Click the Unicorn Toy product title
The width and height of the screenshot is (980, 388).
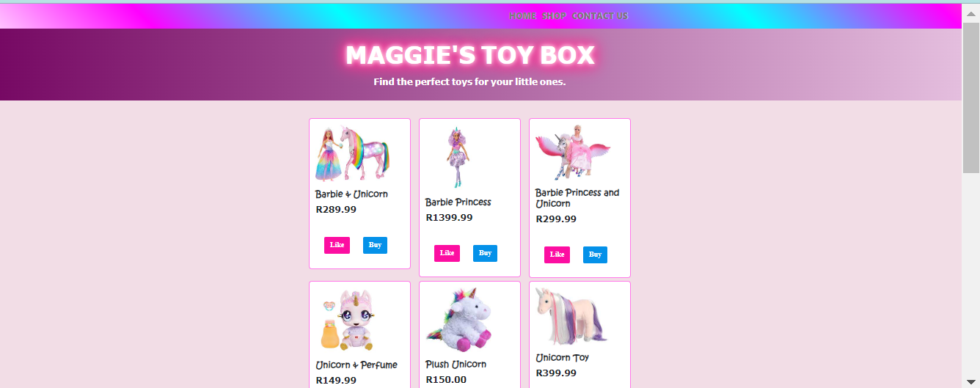tap(562, 358)
